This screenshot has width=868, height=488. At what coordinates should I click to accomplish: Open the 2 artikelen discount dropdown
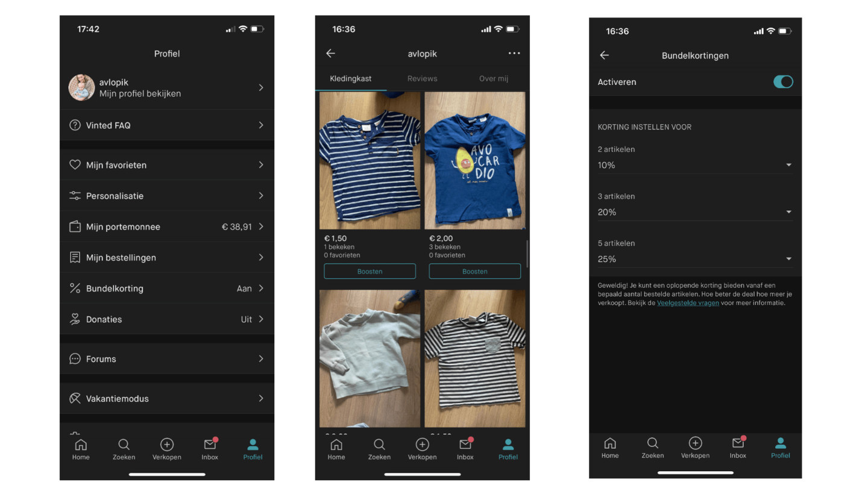coord(695,165)
